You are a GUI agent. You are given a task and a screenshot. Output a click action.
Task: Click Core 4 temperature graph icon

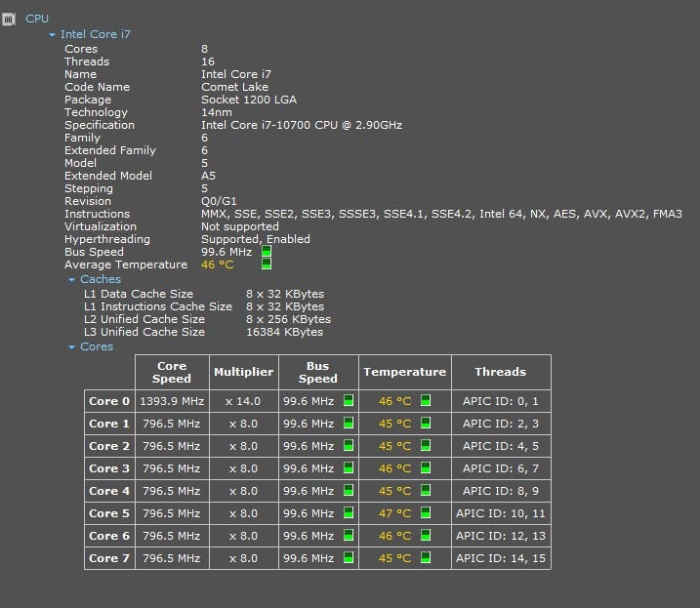[x=426, y=490]
